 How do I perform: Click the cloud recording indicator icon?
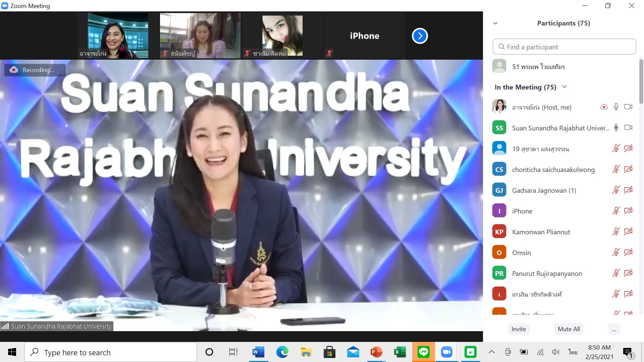14,70
